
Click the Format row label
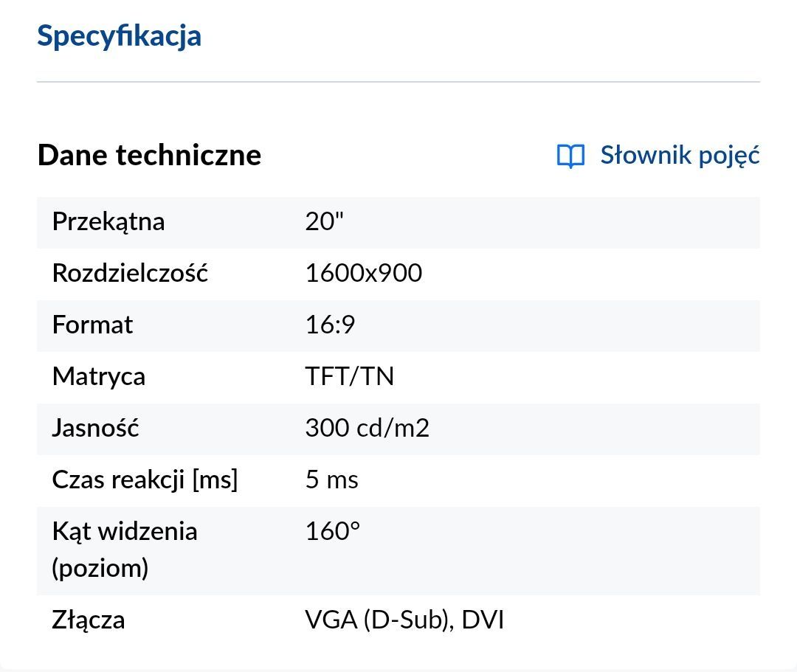point(92,325)
